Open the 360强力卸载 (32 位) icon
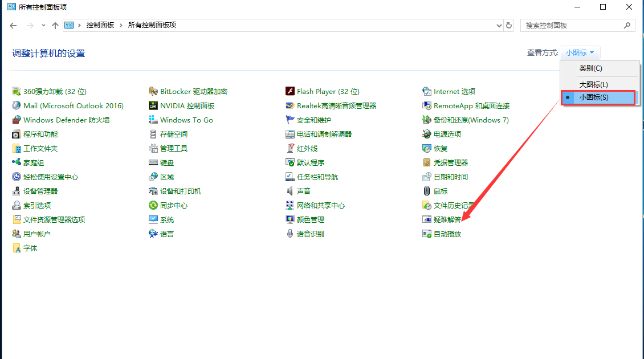 17,91
